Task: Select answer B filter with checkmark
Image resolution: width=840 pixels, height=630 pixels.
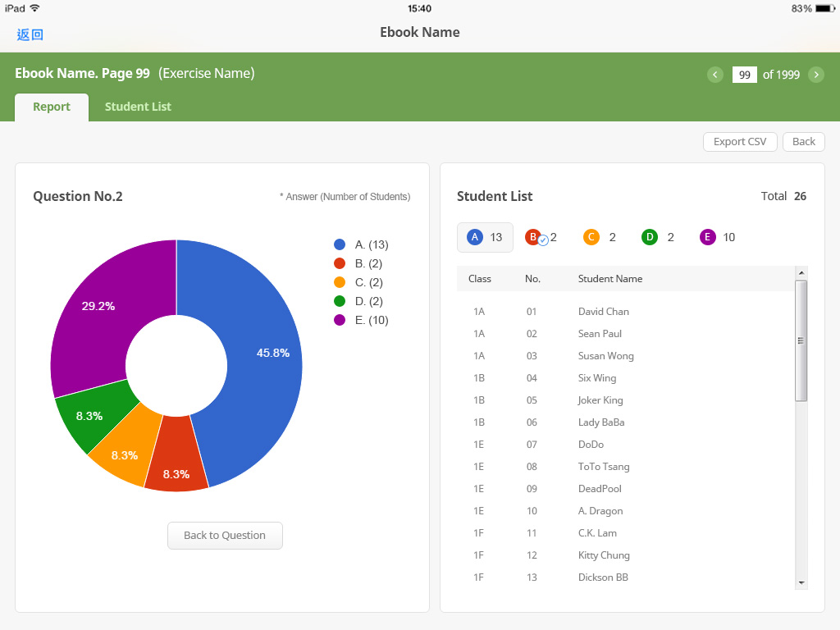Action: 535,237
